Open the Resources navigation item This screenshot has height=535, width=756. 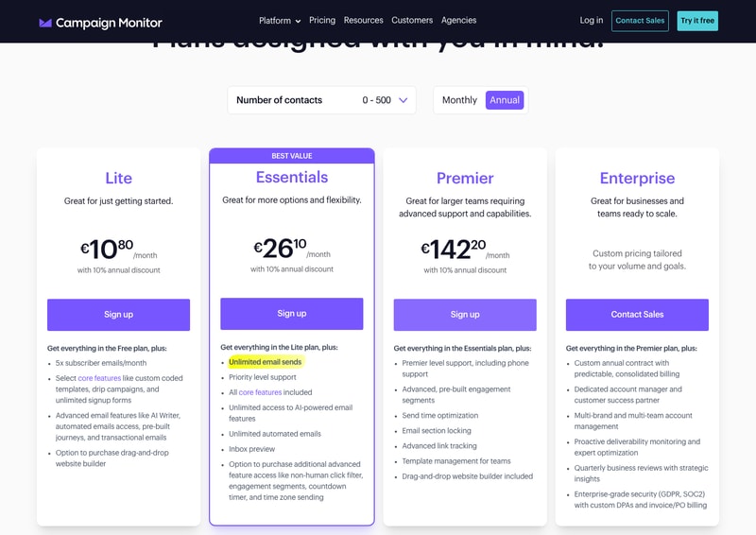[363, 20]
